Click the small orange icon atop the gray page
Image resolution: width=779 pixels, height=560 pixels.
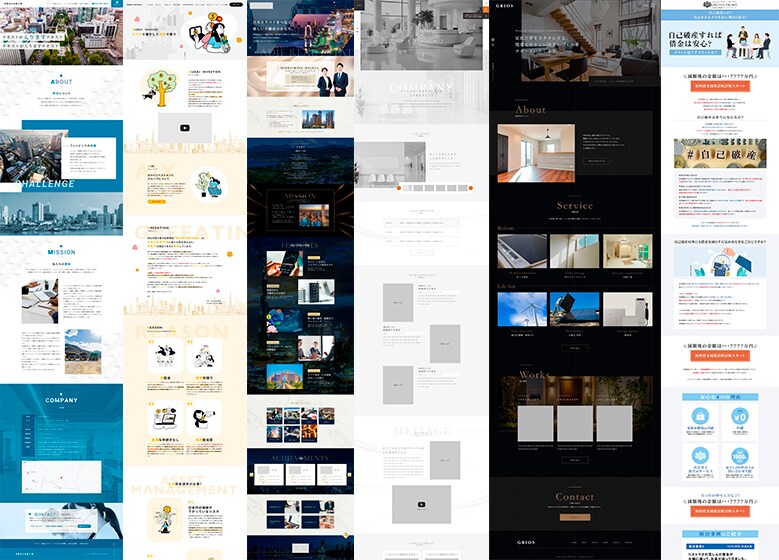click(486, 9)
